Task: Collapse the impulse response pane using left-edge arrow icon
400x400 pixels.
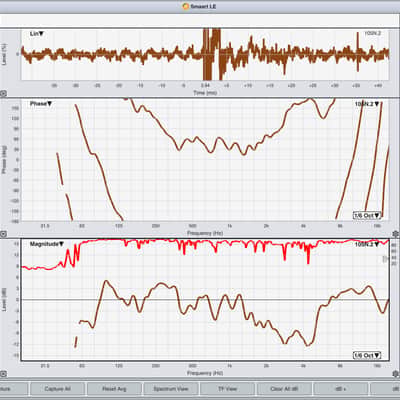Action: click(x=3, y=94)
